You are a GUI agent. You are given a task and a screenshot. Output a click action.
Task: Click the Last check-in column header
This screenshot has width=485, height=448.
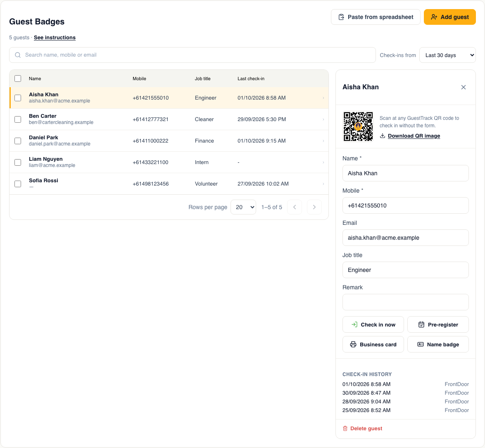pyautogui.click(x=251, y=79)
